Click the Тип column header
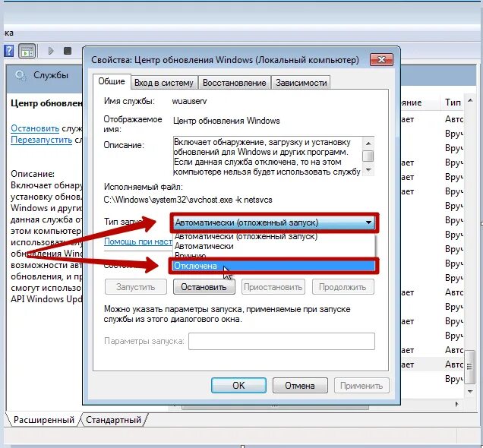 click(452, 103)
